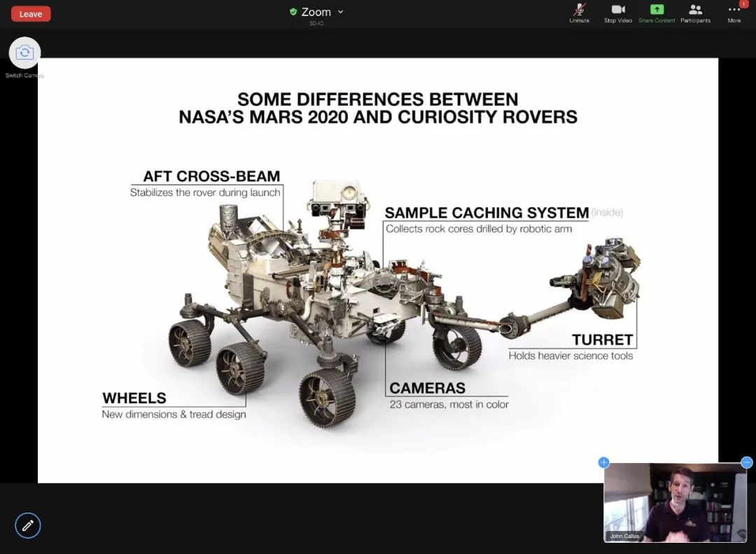Screen dimensions: 756x554
Task: Click "23 cameras, most in color" text
Action: tap(449, 404)
